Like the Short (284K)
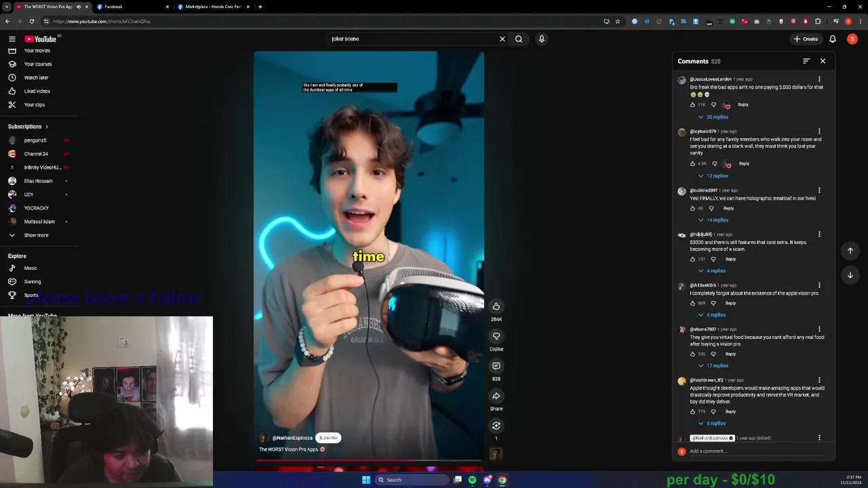This screenshot has height=488, width=868. pos(496,306)
